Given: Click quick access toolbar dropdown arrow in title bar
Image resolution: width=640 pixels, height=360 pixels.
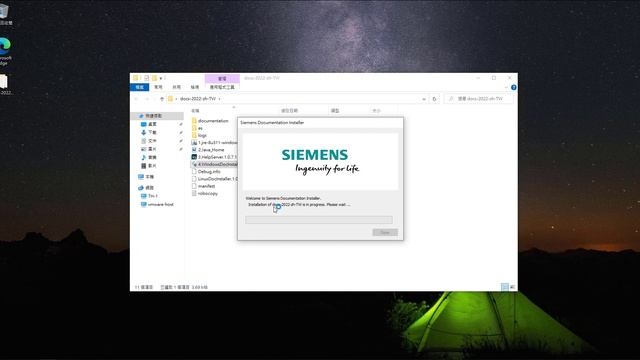Looking at the screenshot, I should [x=161, y=78].
